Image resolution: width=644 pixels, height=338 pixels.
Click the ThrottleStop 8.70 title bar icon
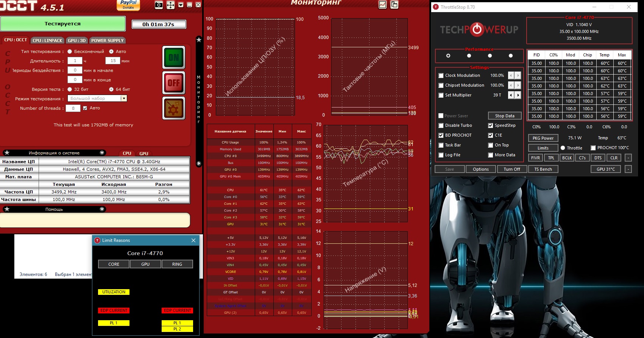click(436, 7)
